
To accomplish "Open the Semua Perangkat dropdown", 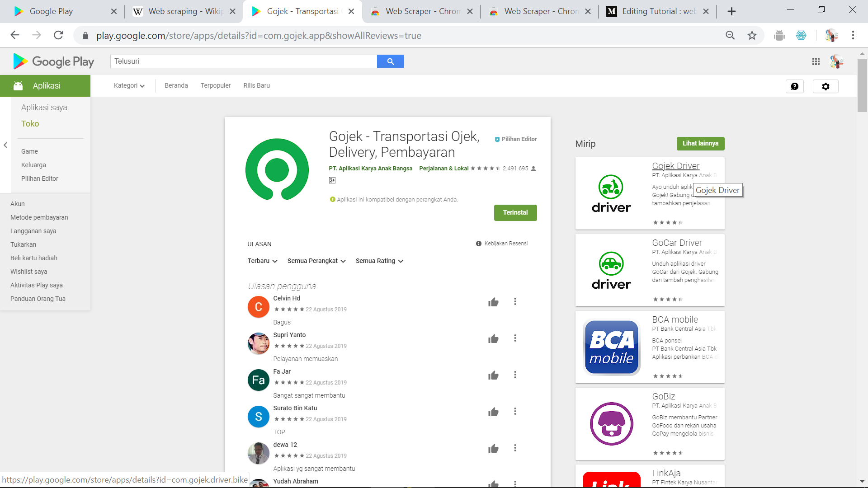I will coord(316,261).
